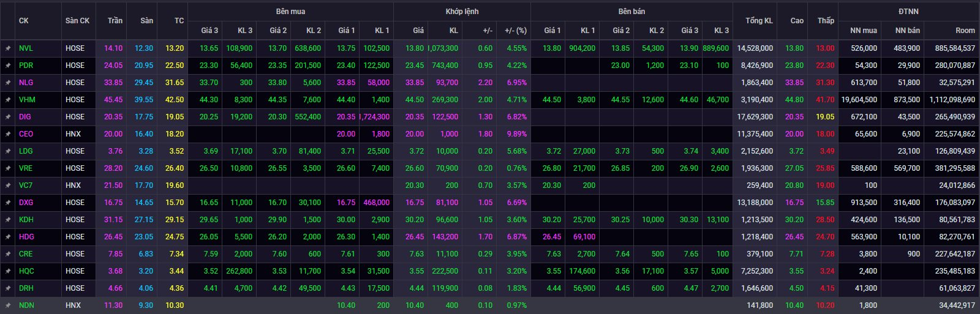Image resolution: width=980 pixels, height=314 pixels.
Task: Click the pin icon next to CEO
Action: click(x=8, y=134)
